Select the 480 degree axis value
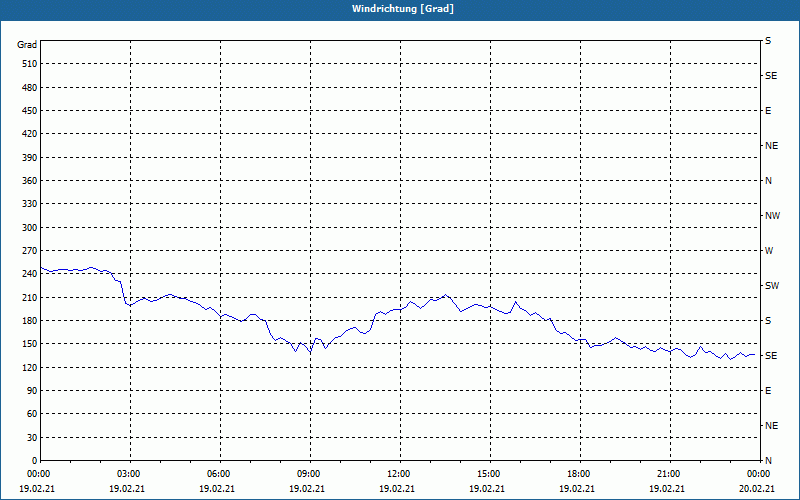This screenshot has width=800, height=500. tap(30, 87)
